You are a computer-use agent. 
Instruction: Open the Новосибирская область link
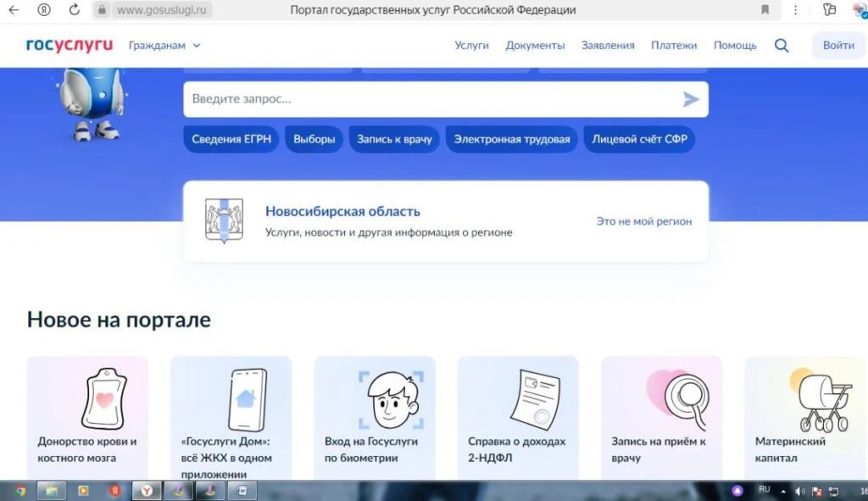pos(342,211)
